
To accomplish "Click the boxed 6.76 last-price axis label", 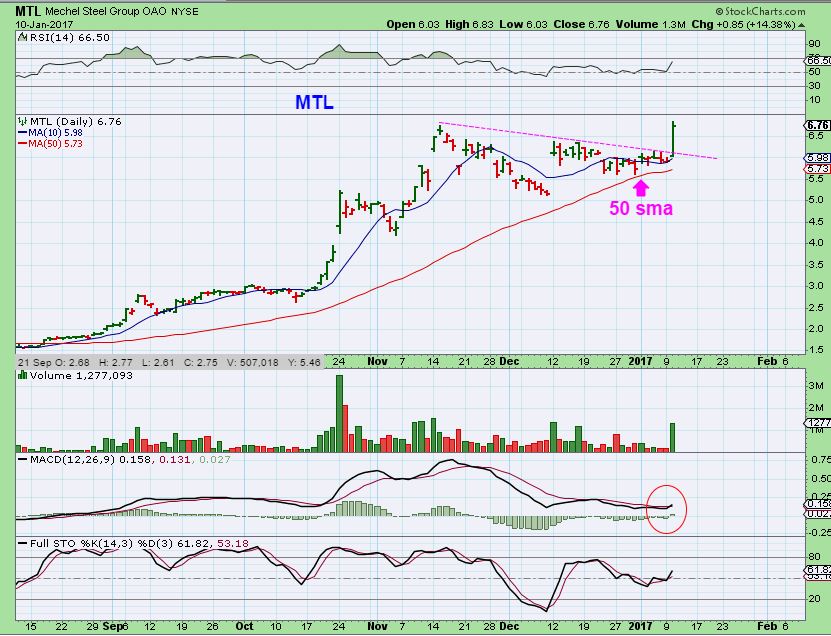I will coord(818,125).
